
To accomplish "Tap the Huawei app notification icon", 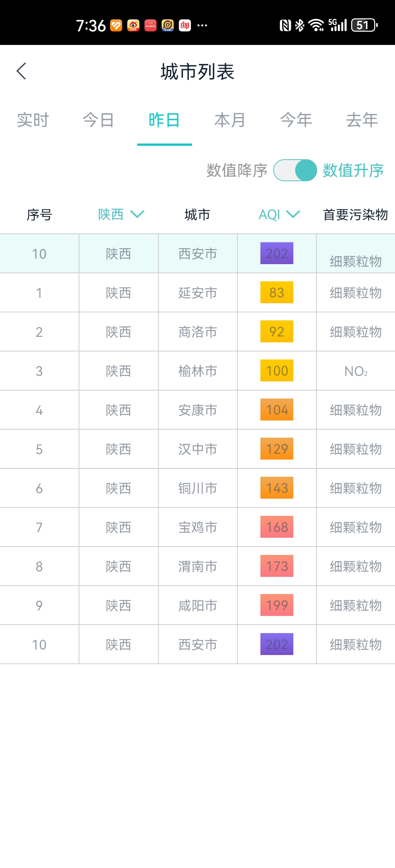I will [150, 25].
